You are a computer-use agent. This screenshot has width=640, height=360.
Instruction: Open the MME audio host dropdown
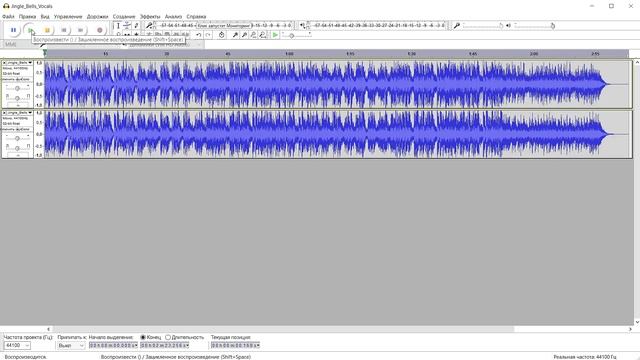click(20, 44)
